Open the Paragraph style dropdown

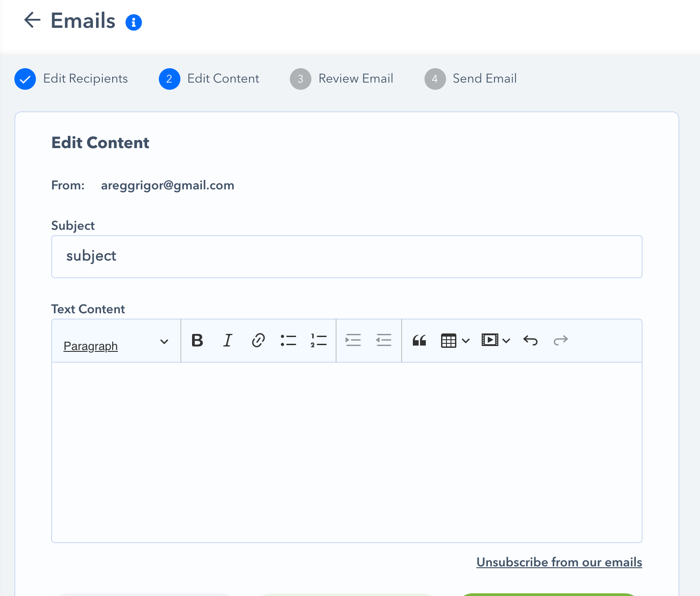point(116,341)
